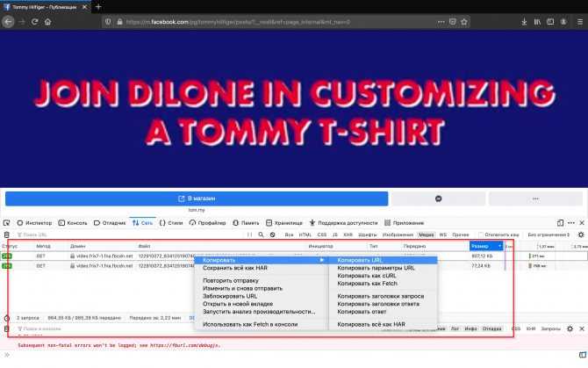This screenshot has height=368, width=588.
Task: Switch to the Сеть tab
Action: [x=142, y=223]
